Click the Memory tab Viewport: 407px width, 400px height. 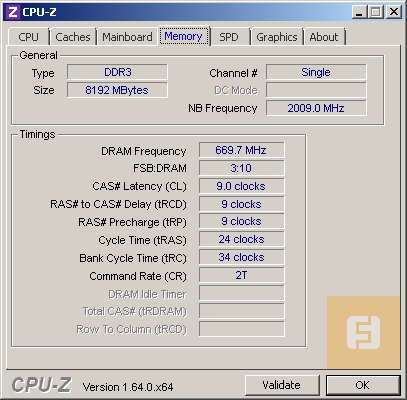pyautogui.click(x=183, y=36)
